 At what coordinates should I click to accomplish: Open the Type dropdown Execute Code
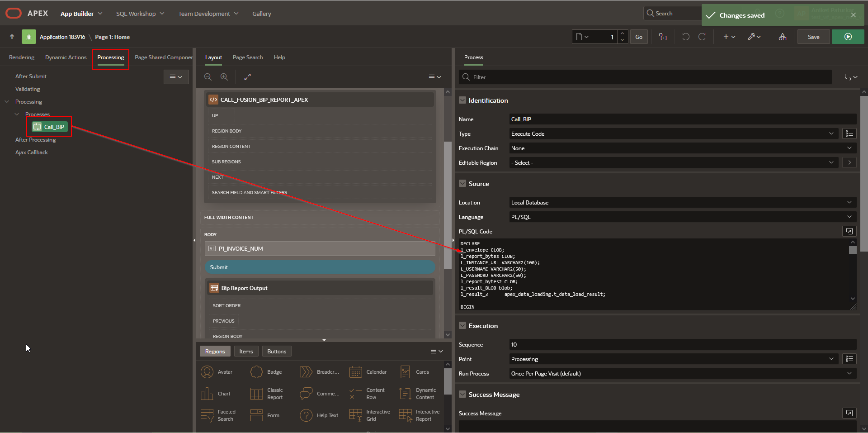[674, 133]
